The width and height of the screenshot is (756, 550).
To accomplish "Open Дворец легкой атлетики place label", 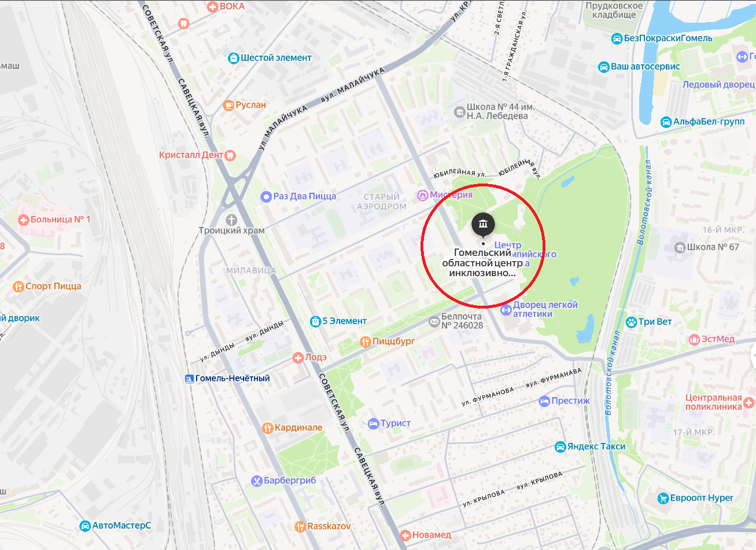I will tap(545, 309).
